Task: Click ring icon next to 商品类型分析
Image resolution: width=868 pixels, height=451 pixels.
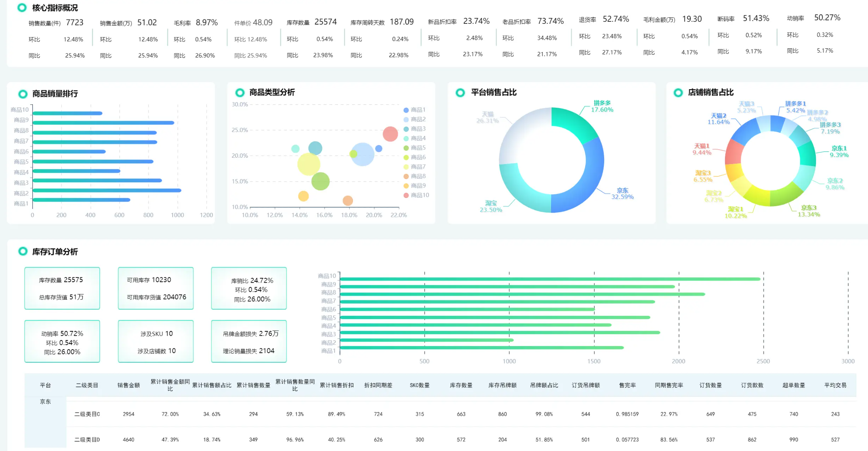Action: [240, 92]
